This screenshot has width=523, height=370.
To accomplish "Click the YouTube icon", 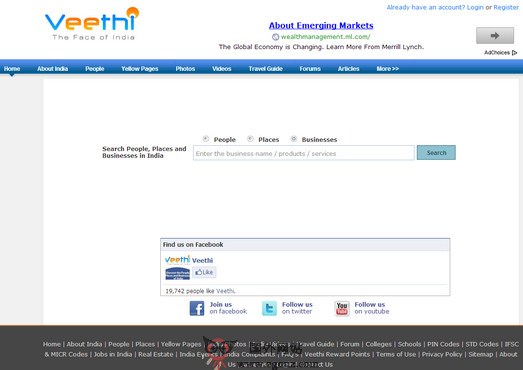I will point(342,308).
